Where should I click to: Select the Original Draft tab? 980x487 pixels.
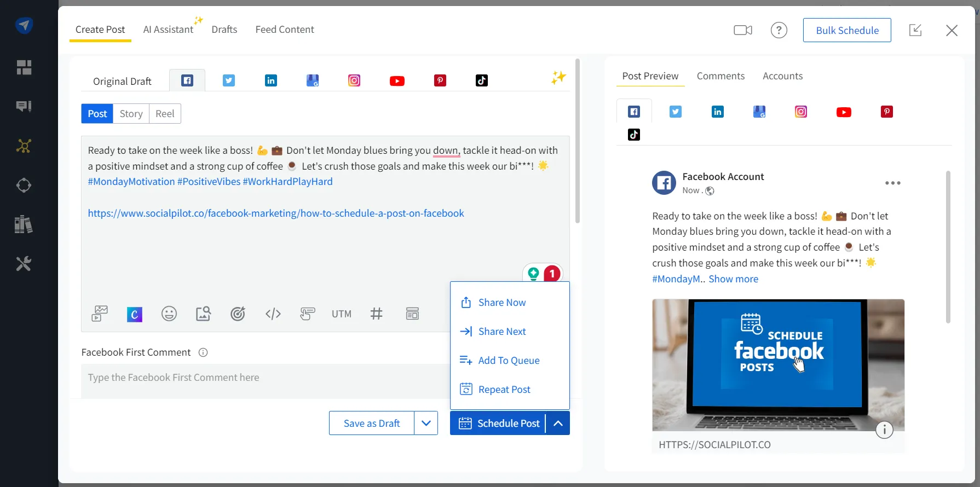click(122, 81)
